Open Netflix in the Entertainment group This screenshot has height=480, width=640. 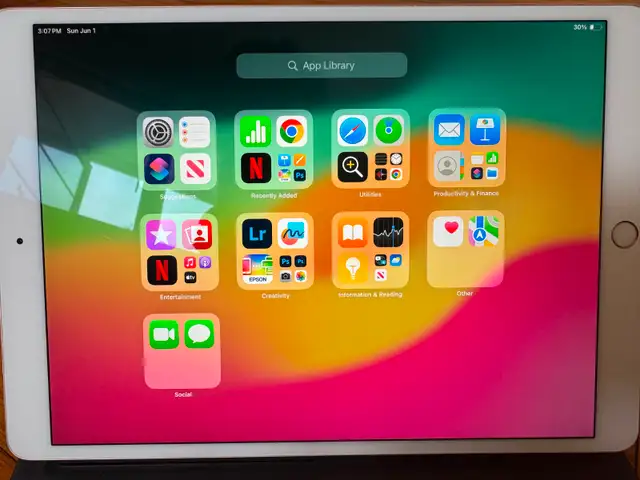[x=162, y=270]
